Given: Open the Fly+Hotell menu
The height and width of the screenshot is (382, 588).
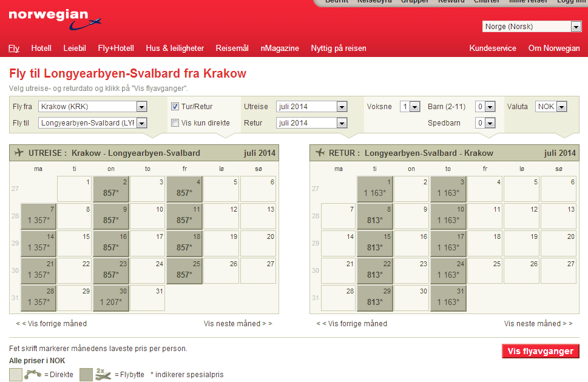Looking at the screenshot, I should pyautogui.click(x=116, y=48).
